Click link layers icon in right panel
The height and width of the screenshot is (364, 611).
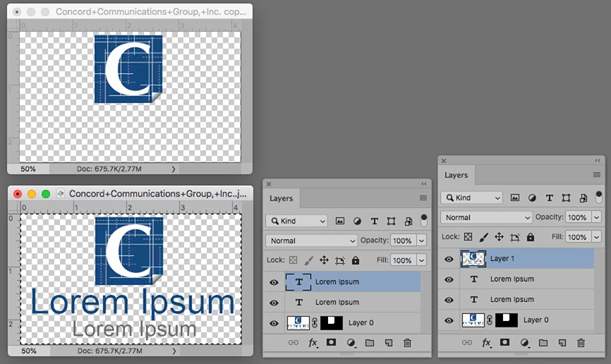(x=467, y=343)
